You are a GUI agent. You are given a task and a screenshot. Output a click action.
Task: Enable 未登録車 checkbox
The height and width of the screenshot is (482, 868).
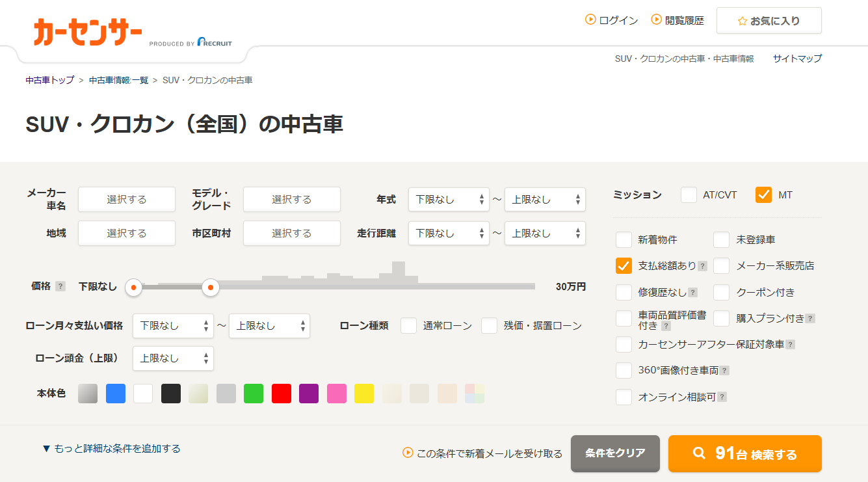pos(721,240)
